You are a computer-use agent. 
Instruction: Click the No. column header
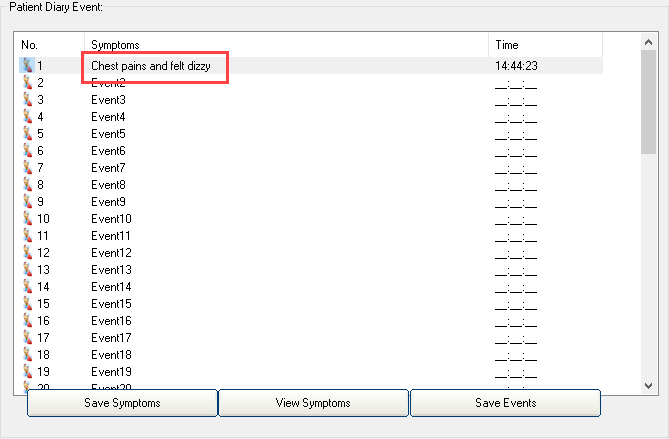pos(50,45)
